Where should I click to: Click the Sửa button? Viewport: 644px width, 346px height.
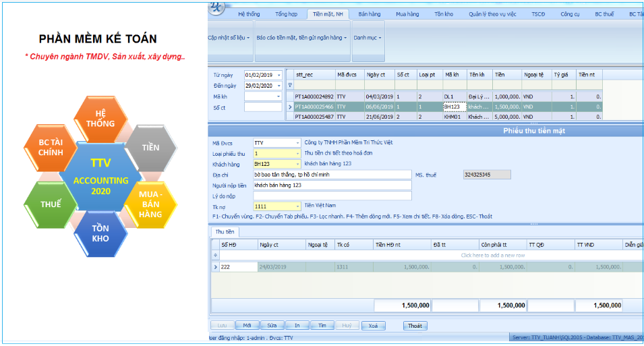point(272,326)
